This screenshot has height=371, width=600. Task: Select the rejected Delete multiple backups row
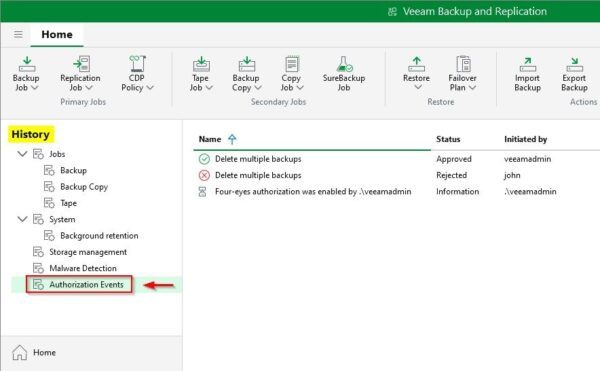396,176
